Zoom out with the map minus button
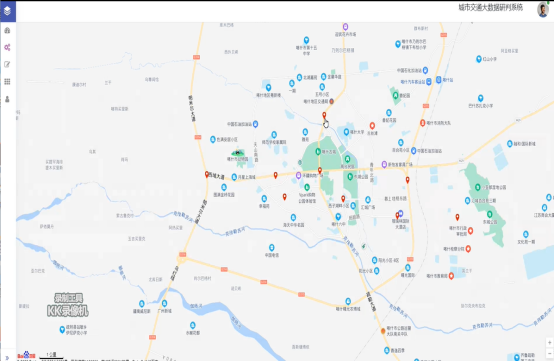 pos(549,353)
